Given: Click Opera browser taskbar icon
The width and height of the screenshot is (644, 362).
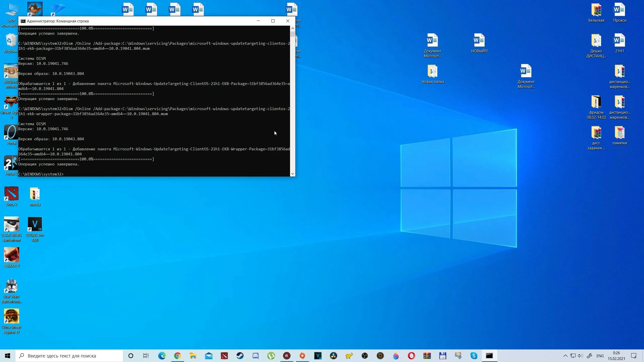Looking at the screenshot, I should tap(411, 355).
